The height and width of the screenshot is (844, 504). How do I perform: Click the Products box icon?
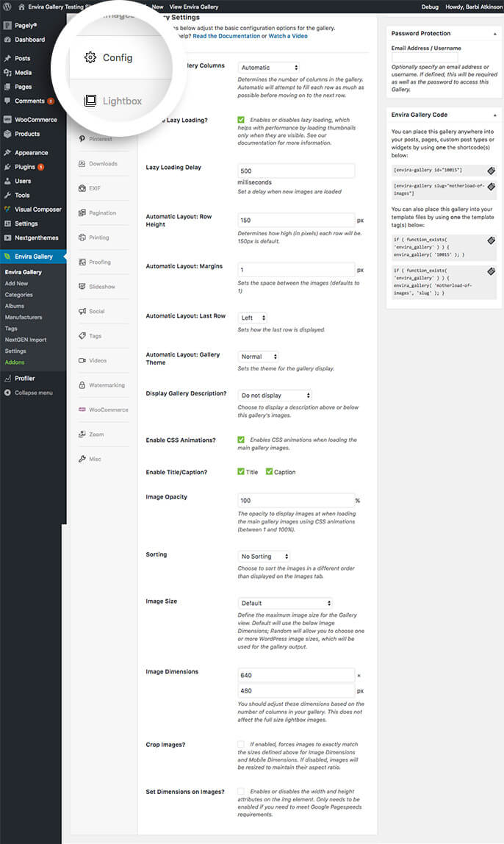tap(7, 134)
